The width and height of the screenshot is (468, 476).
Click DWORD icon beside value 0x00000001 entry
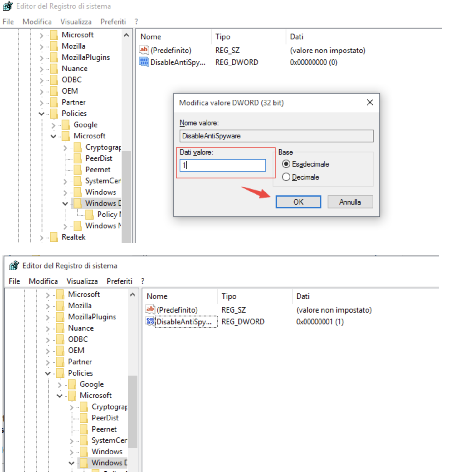tap(150, 321)
